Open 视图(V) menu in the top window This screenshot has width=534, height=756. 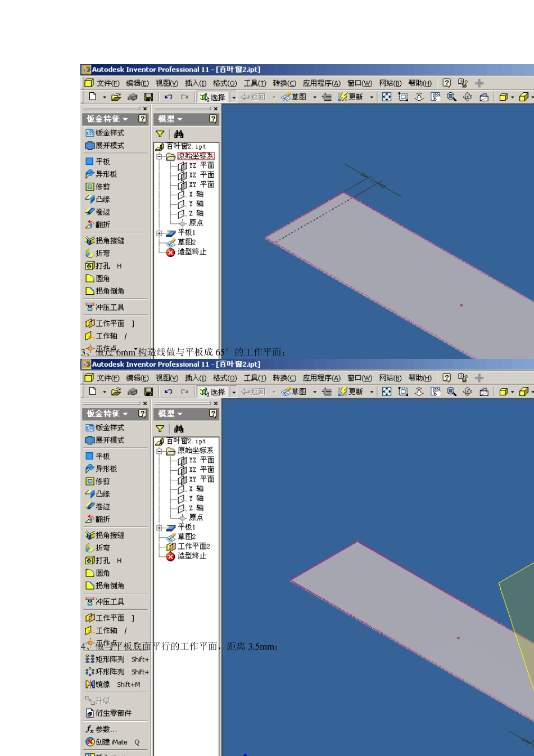(167, 83)
